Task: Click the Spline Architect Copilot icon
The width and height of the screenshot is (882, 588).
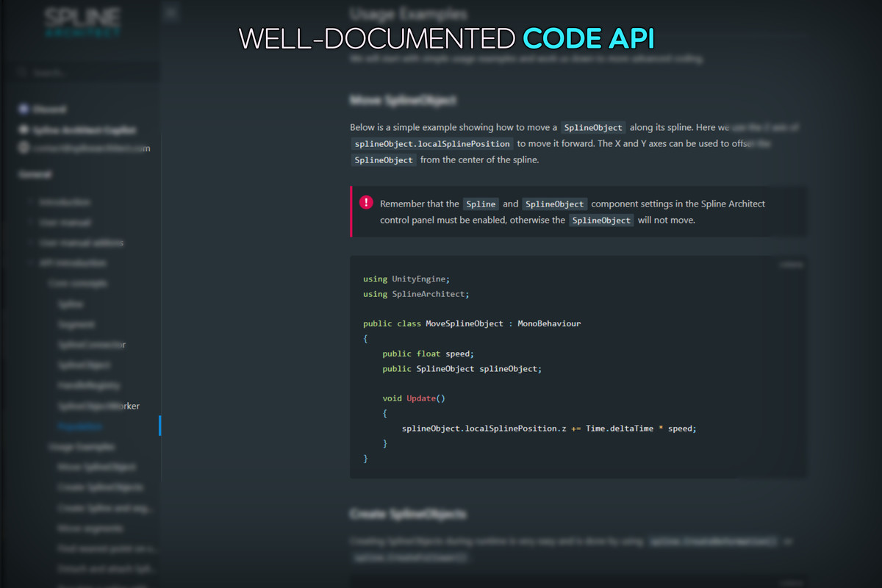Action: (x=24, y=129)
